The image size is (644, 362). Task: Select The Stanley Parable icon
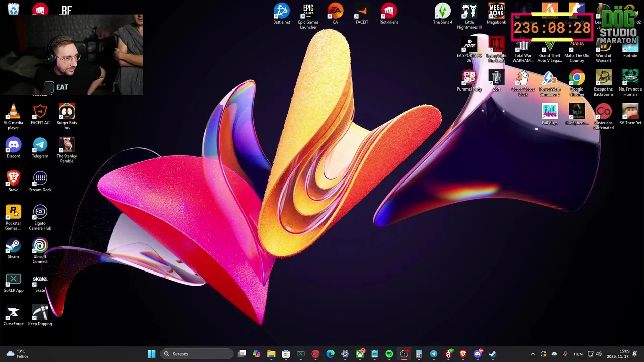(67, 151)
